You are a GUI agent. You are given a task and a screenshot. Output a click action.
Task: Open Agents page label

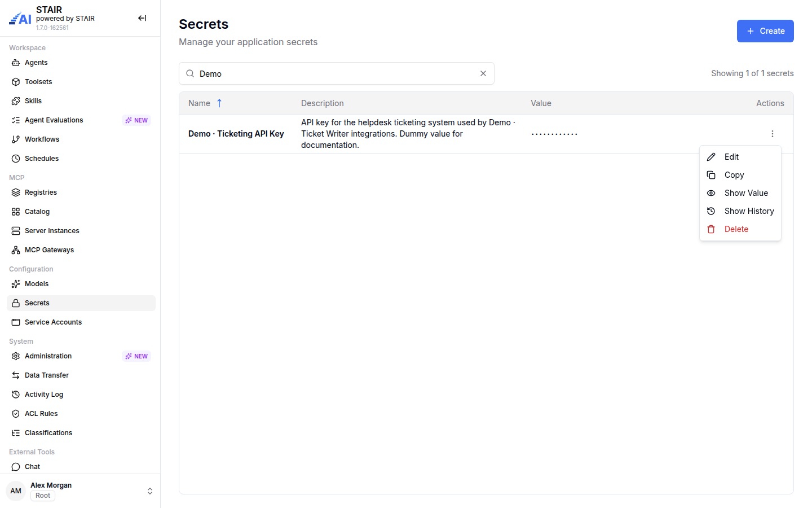pyautogui.click(x=36, y=63)
